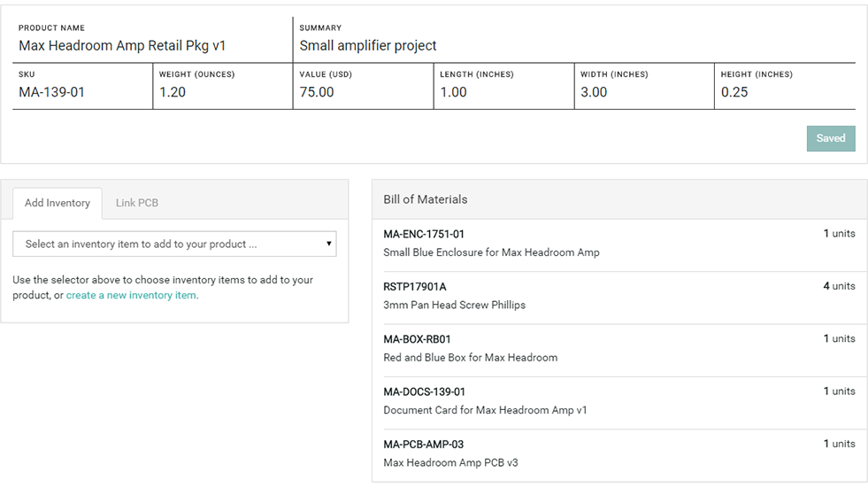Click the Saved button
868x488 pixels.
click(830, 138)
